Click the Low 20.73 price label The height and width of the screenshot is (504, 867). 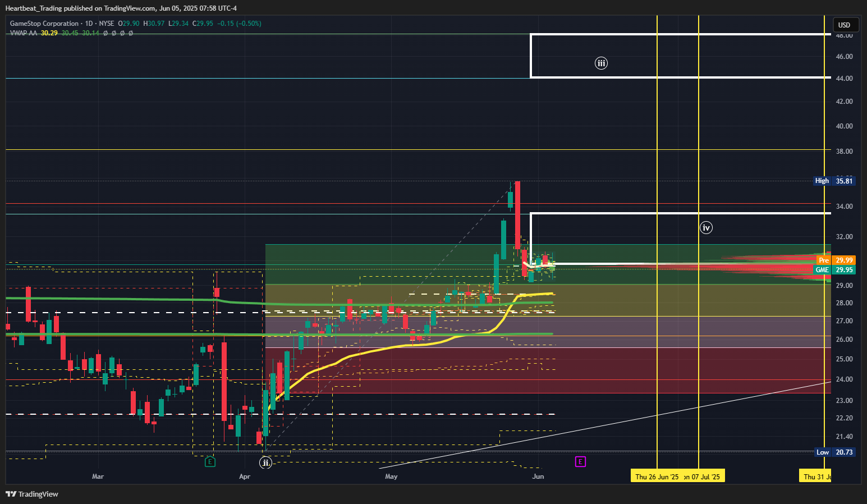834,452
